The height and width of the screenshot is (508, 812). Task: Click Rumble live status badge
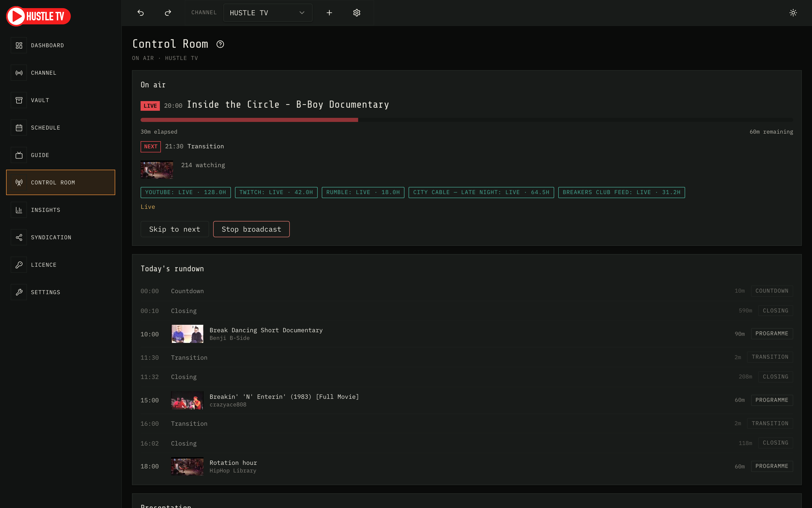point(363,193)
